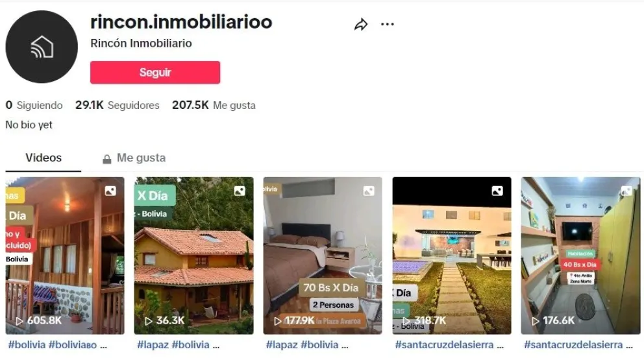Click play icon next to 176.6K views

pyautogui.click(x=535, y=320)
